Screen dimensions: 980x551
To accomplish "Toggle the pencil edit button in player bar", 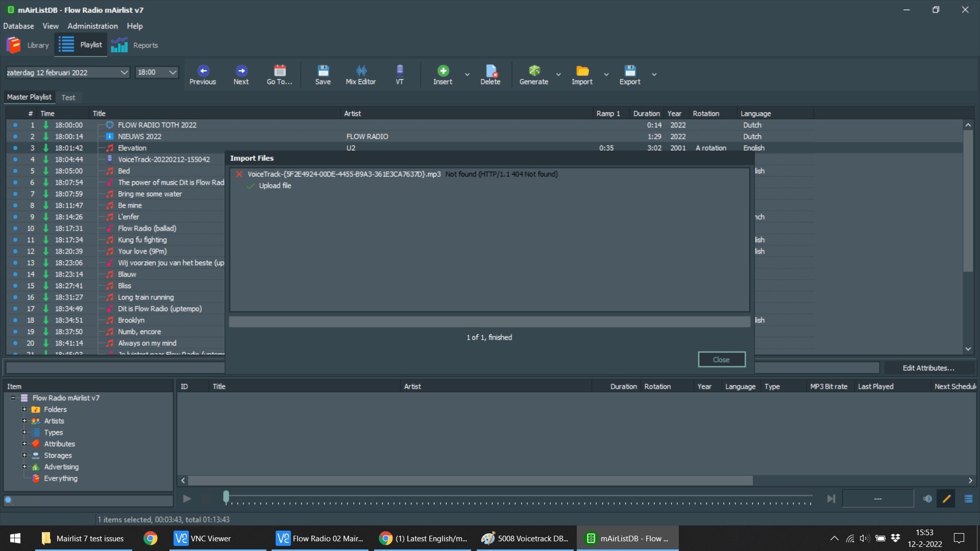I will click(946, 499).
